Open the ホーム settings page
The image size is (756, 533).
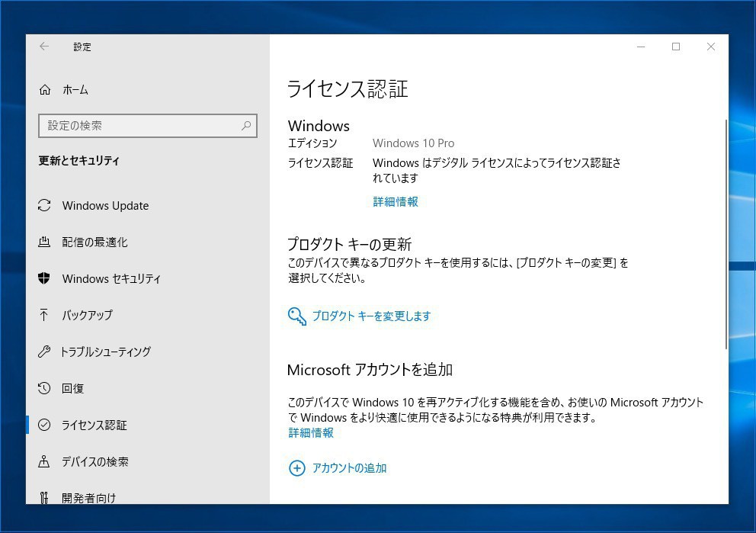(x=148, y=90)
